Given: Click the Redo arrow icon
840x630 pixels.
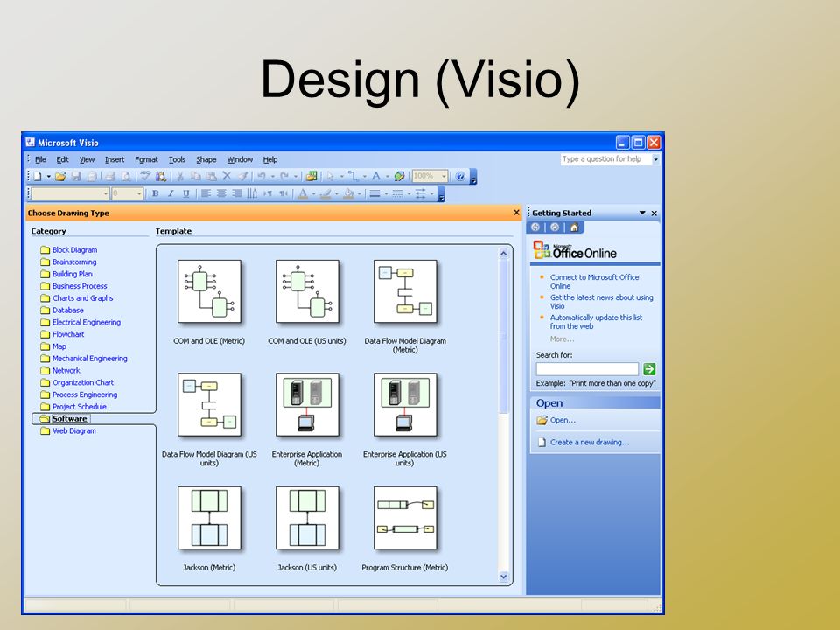Looking at the screenshot, I should (x=284, y=176).
